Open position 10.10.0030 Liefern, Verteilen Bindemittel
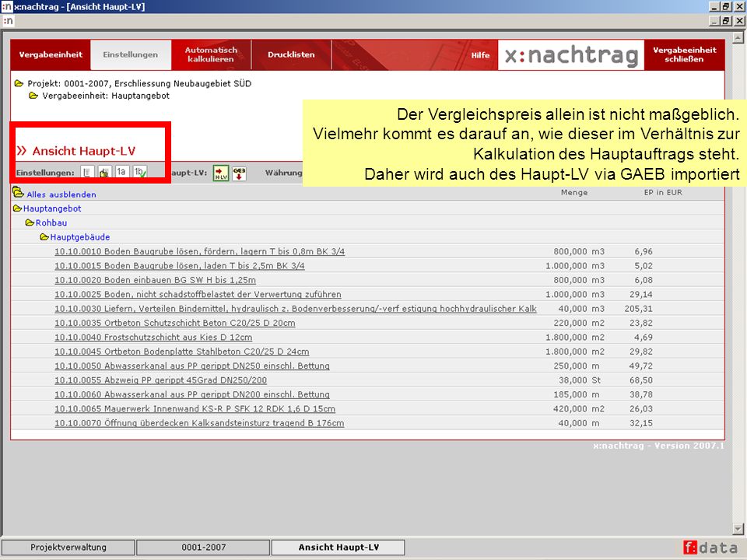Image resolution: width=747 pixels, height=560 pixels. [296, 309]
